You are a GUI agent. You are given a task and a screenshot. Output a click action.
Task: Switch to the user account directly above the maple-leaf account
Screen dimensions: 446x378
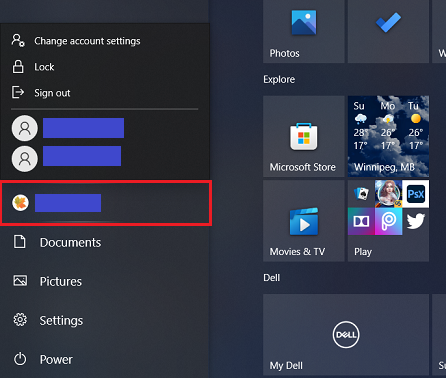(67, 159)
